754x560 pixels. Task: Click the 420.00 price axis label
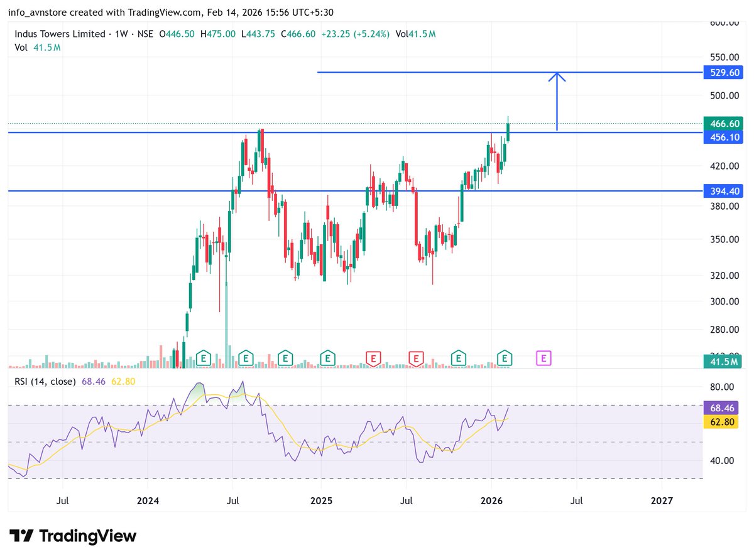coord(724,166)
